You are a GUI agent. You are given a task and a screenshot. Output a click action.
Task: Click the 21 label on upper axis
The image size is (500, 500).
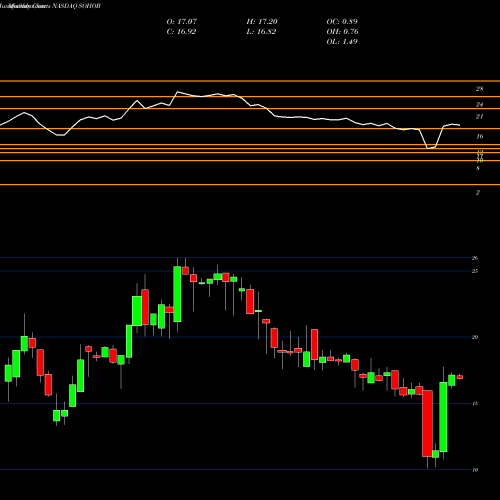coord(479,117)
